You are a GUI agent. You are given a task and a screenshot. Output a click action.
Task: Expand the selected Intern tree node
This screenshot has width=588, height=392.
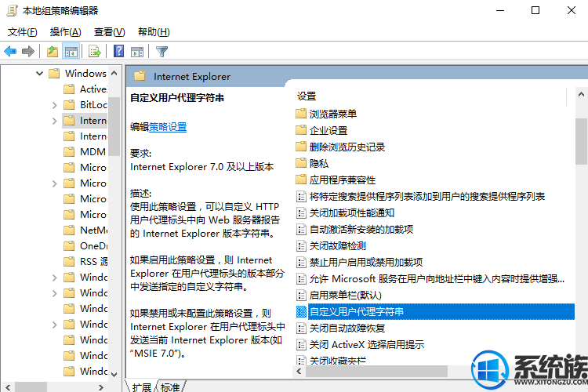[54, 121]
